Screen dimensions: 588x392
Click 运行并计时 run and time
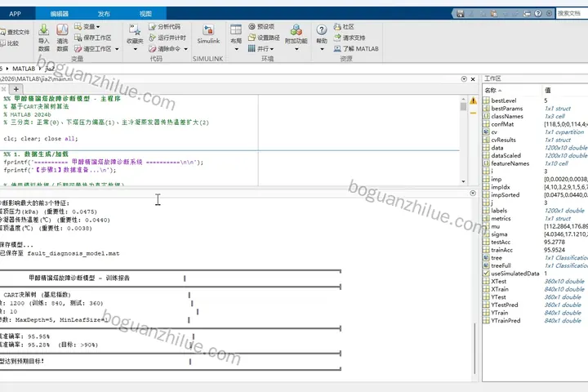(167, 38)
